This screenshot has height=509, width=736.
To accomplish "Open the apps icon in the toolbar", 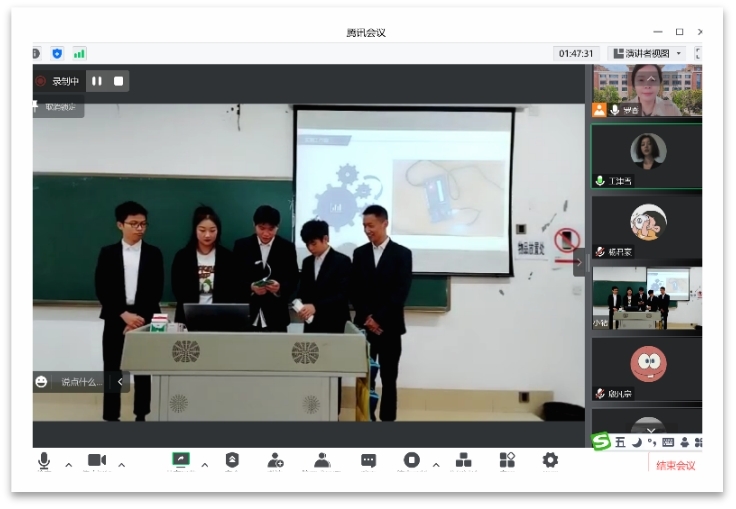I will click(x=507, y=460).
